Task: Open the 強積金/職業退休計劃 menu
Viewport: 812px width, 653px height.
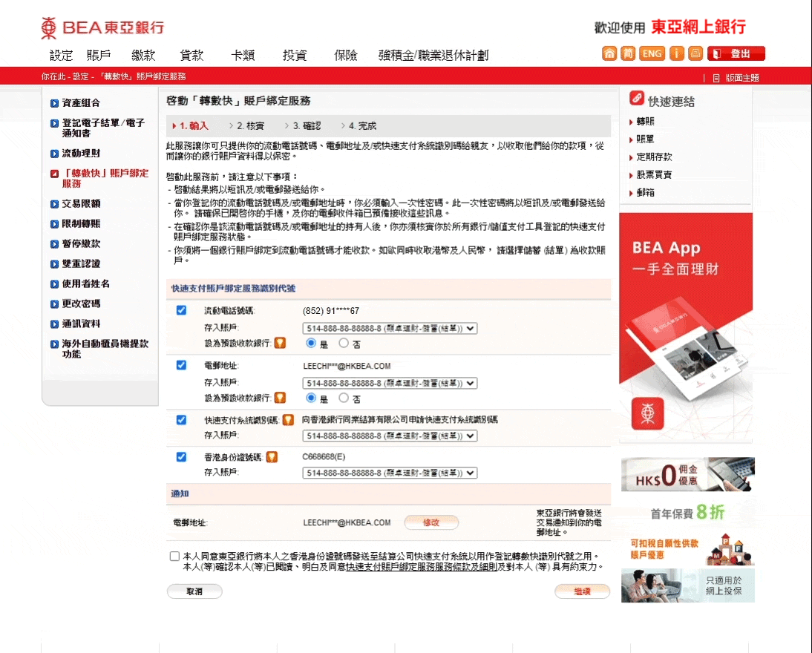Action: click(x=433, y=56)
